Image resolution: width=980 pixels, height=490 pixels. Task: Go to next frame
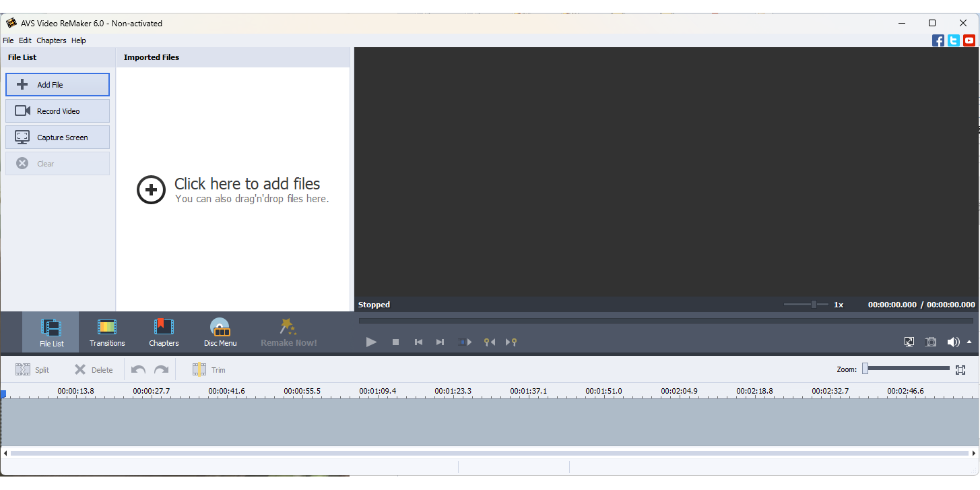(440, 342)
